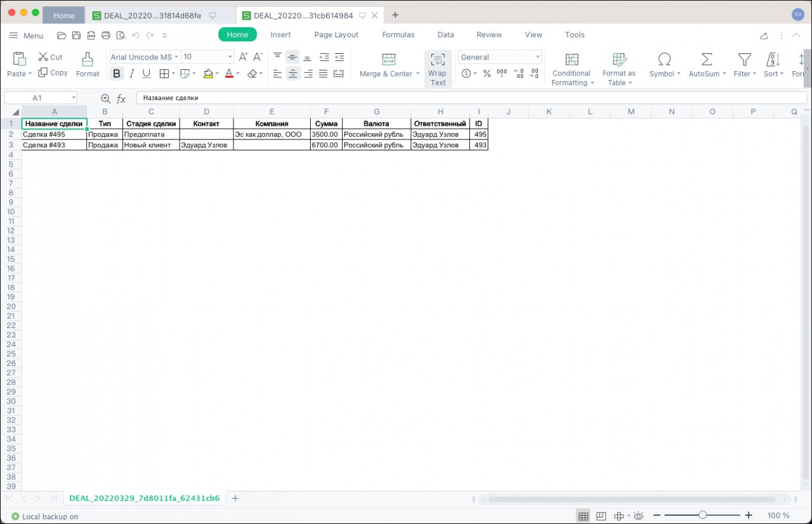Viewport: 812px width, 524px height.
Task: Open the font name dropdown Arial Unicode MS
Action: tap(177, 57)
